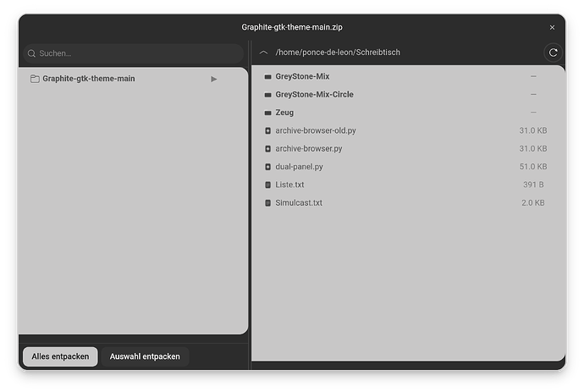Click the dual-panel.py file icon
Image resolution: width=584 pixels, height=392 pixels.
[267, 167]
